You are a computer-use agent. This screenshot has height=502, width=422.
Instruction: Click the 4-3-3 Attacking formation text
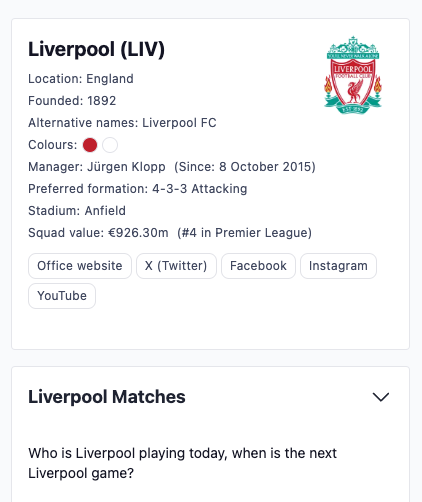pos(200,189)
